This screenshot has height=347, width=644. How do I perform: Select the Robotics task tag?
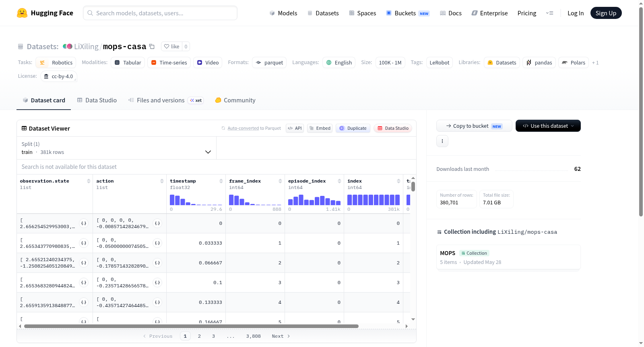click(56, 62)
